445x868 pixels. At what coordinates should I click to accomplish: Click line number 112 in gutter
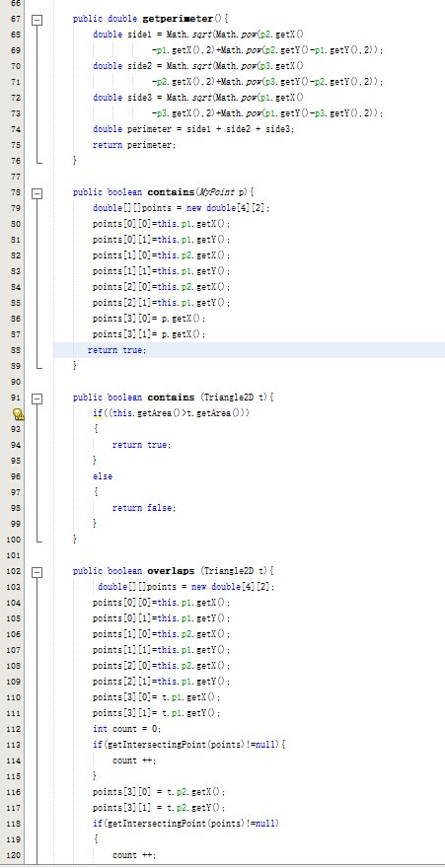click(13, 729)
